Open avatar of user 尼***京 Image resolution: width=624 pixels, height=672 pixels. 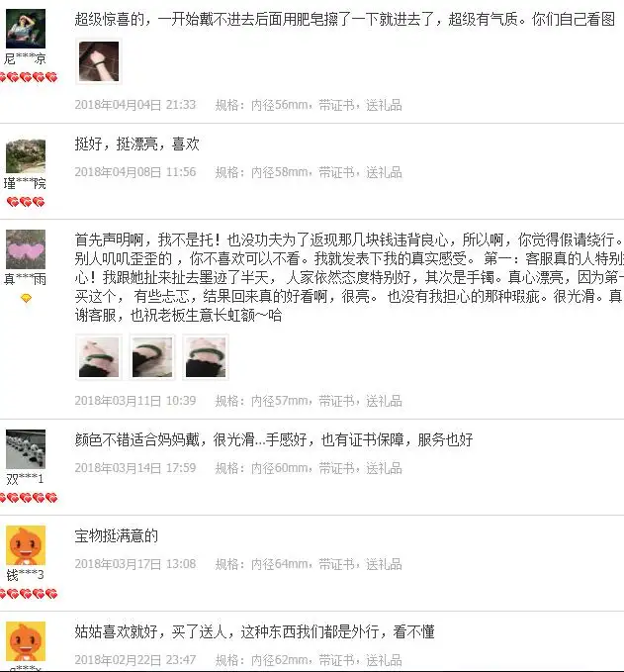point(26,29)
